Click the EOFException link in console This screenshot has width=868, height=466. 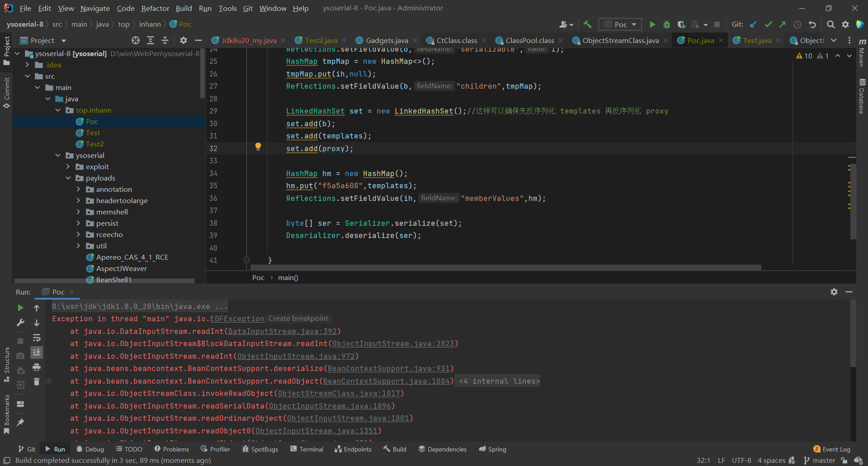pos(237,319)
